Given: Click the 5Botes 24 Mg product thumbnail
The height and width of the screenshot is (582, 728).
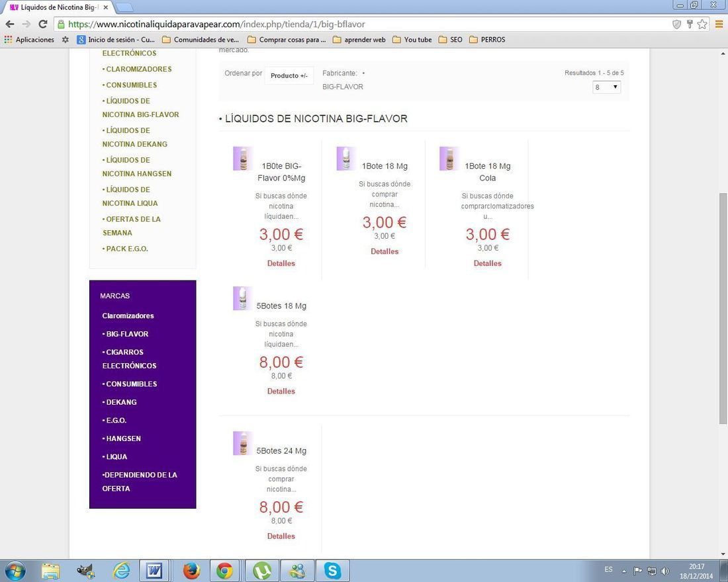Looking at the screenshot, I should 243,443.
